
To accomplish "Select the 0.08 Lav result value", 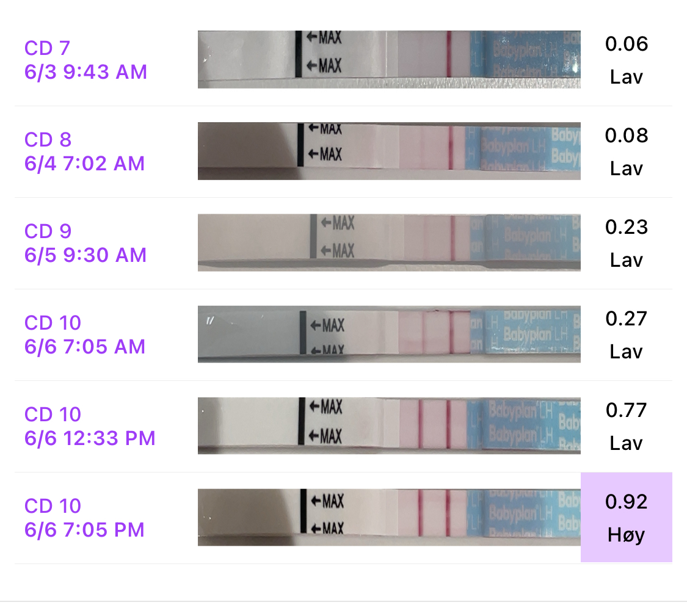I will pos(626,136).
